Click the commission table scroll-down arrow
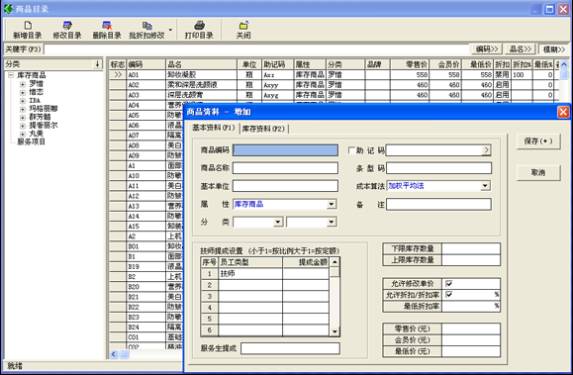Screen dimensions: 573x375 [335, 331]
